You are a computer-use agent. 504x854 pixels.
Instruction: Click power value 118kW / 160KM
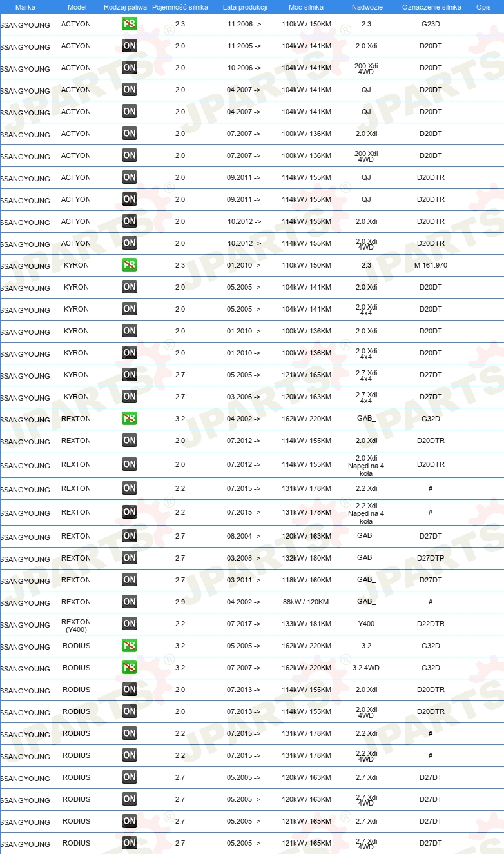tap(306, 580)
